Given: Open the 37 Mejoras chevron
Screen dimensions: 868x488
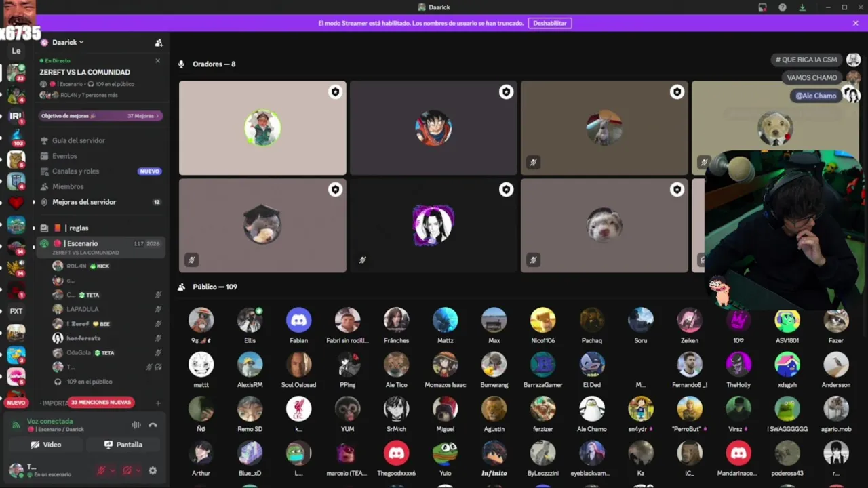Looking at the screenshot, I should point(157,116).
